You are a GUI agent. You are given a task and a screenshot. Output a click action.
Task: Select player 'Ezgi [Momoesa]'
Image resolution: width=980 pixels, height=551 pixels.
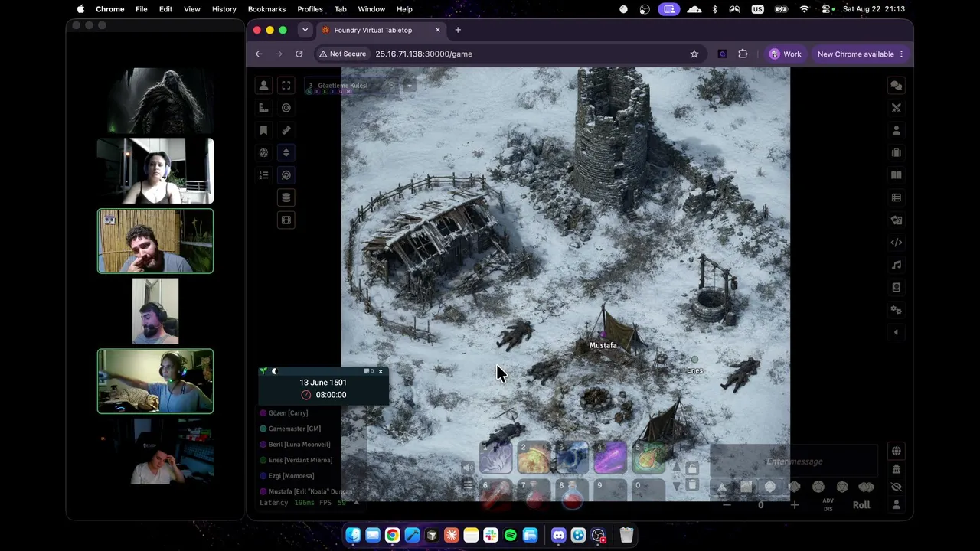[291, 476]
